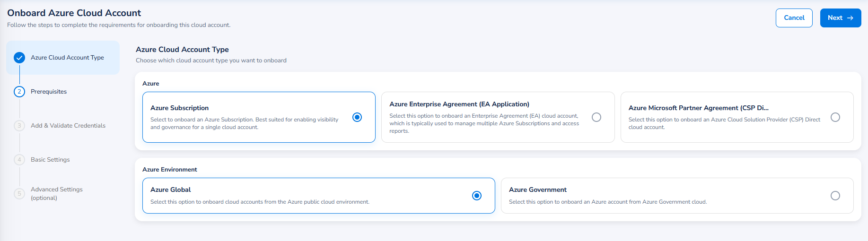
Task: Go to the Basic Settings step
Action: (x=50, y=160)
